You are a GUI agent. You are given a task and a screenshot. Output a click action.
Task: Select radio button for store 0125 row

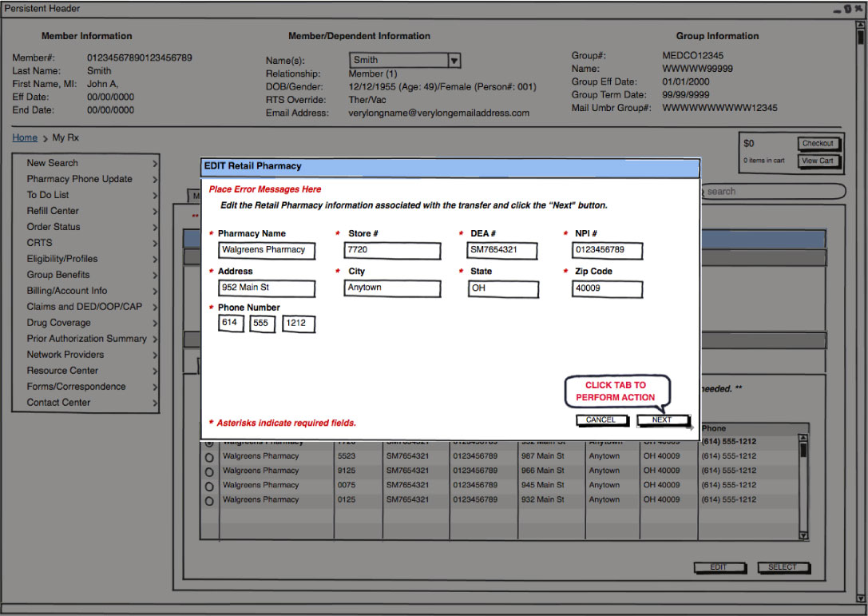209,501
